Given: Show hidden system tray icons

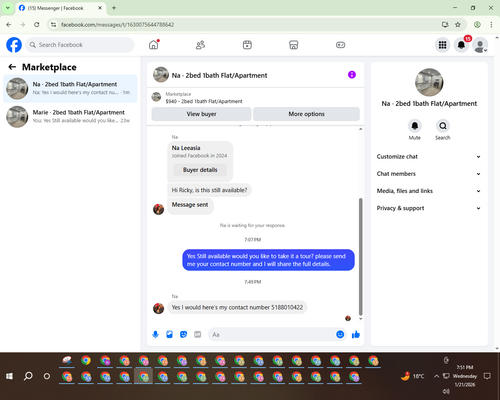Looking at the screenshot, I should [x=436, y=376].
